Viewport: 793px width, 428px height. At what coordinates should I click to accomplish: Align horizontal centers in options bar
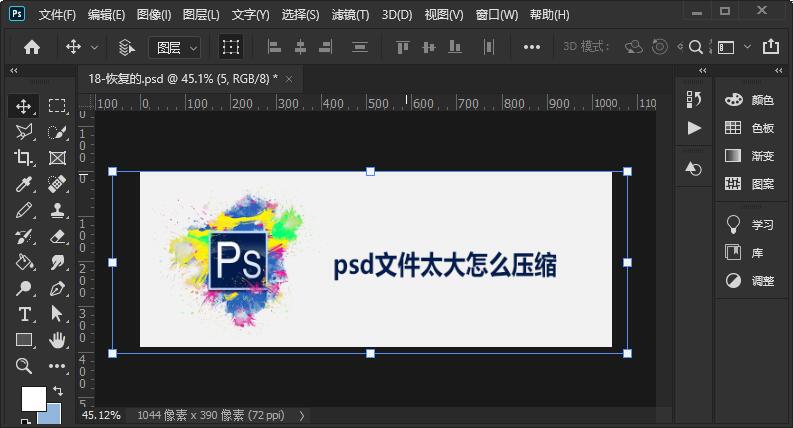click(300, 47)
